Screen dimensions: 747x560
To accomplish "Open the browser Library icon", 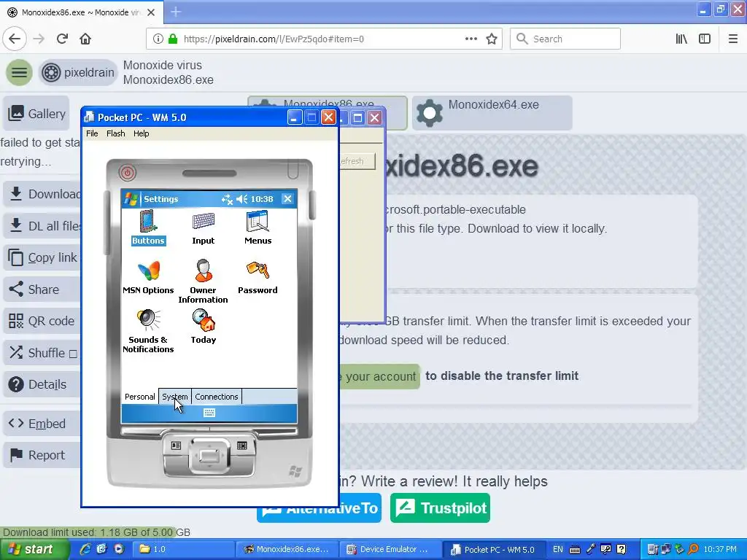I will (682, 39).
